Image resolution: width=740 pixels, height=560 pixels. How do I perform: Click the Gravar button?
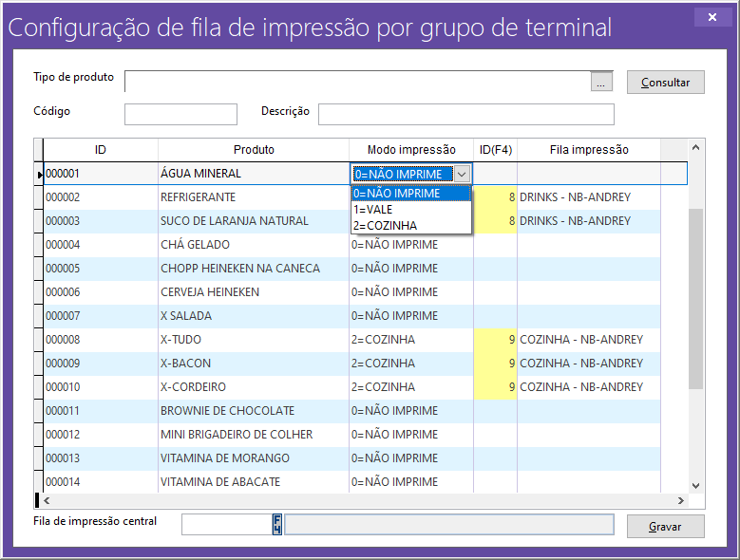point(665,526)
